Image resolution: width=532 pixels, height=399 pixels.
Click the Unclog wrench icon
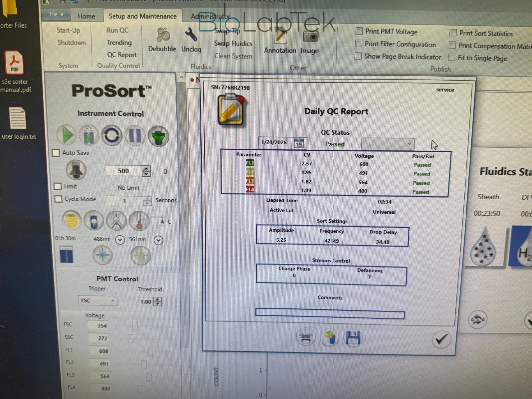[191, 35]
